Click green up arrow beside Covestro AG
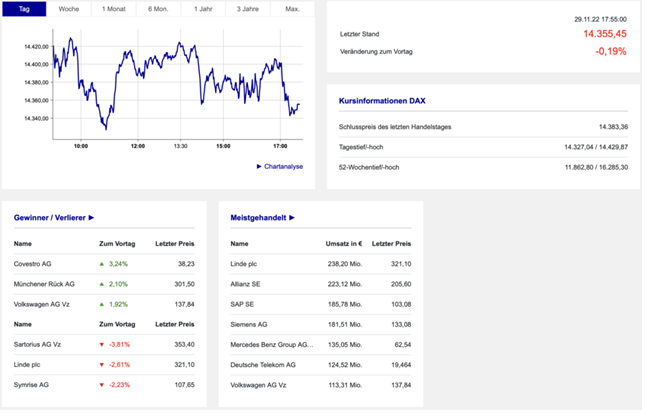654x413 pixels. click(x=101, y=264)
